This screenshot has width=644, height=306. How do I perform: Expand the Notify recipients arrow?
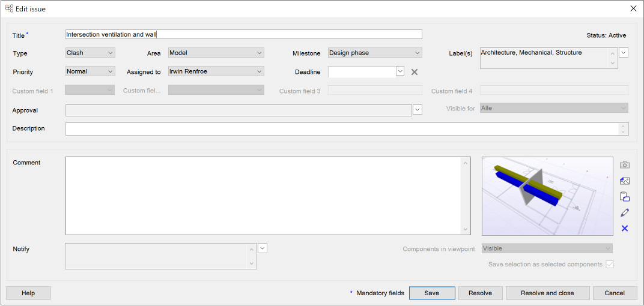pos(263,248)
